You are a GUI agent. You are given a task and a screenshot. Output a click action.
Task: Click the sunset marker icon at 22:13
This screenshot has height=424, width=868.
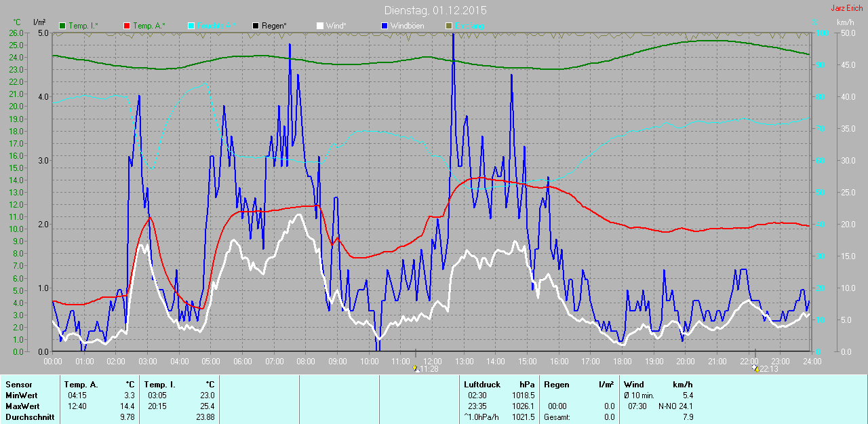click(x=755, y=369)
